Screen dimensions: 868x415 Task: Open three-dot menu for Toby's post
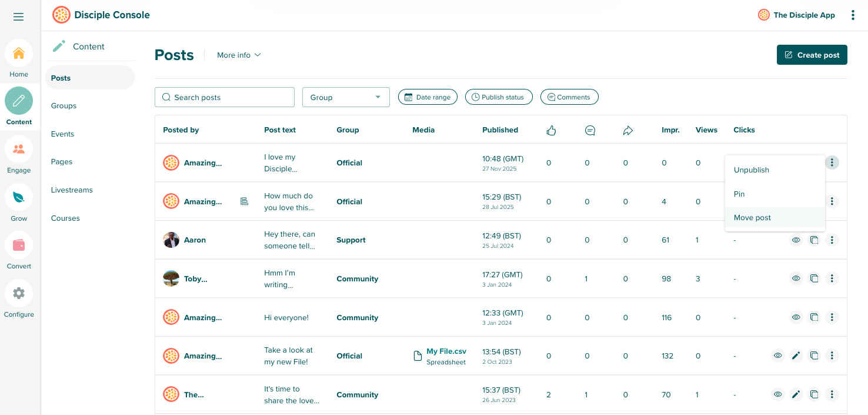[832, 278]
